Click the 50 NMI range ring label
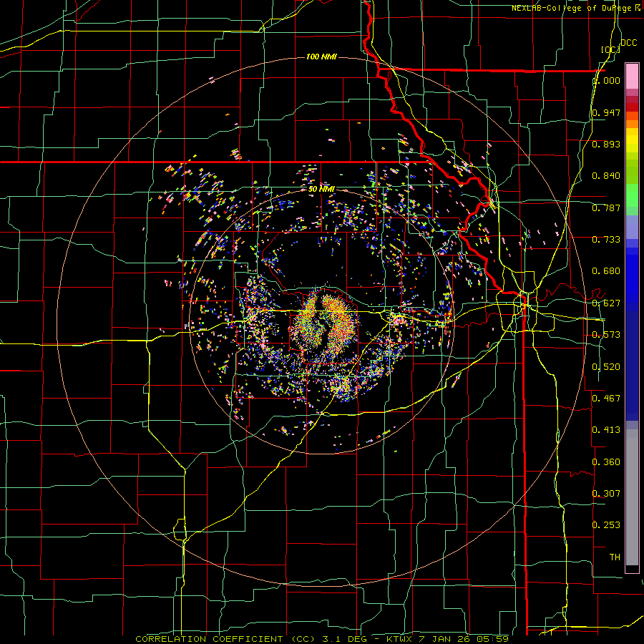Viewport: 644px width, 644px height. pos(321,190)
